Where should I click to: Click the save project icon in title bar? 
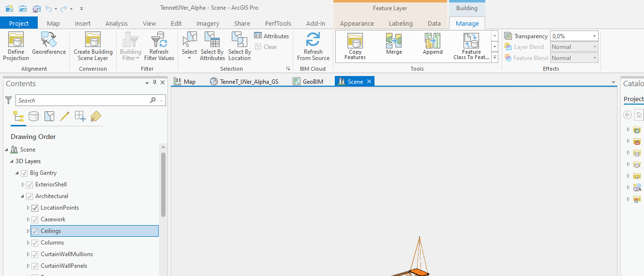coord(37,9)
